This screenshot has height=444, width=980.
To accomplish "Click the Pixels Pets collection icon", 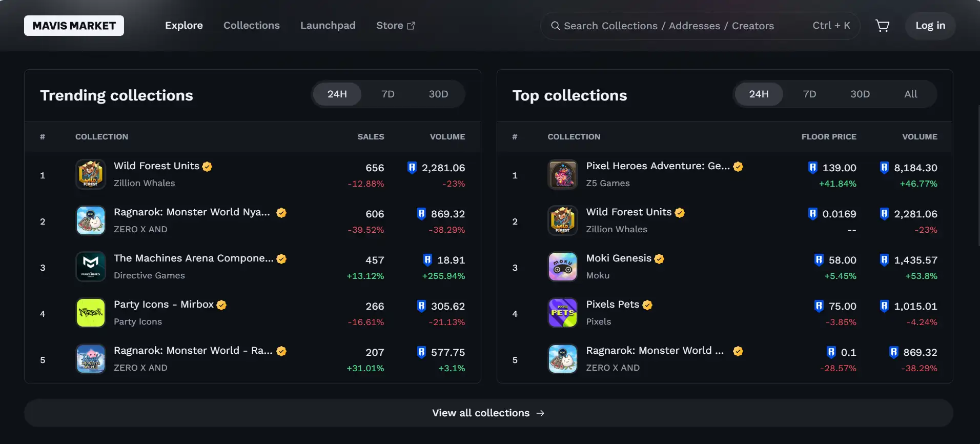I will coord(563,313).
